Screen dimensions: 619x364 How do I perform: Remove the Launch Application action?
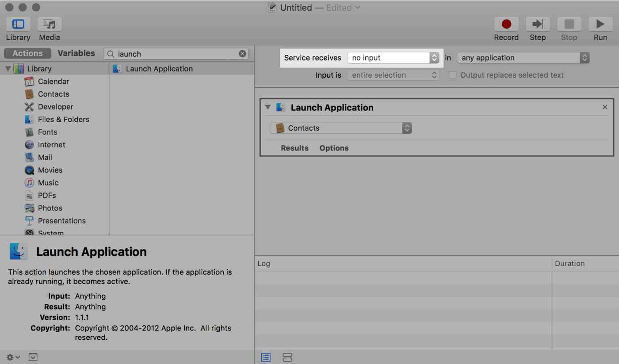coord(605,107)
